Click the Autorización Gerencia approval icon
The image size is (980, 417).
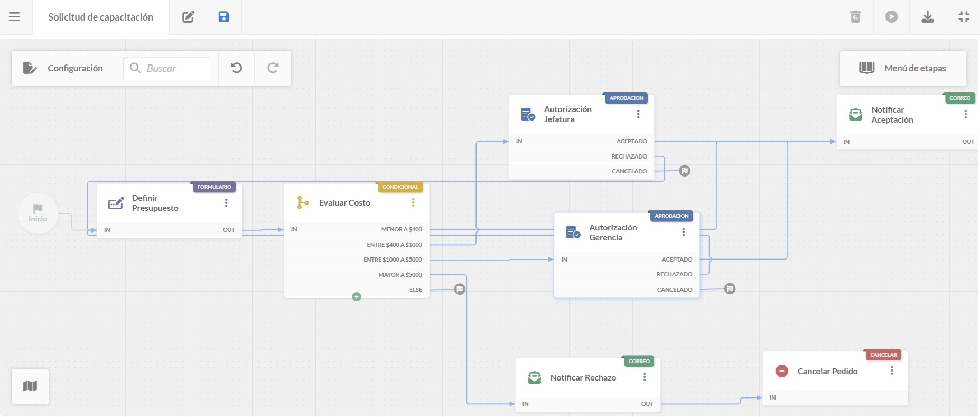pos(573,232)
